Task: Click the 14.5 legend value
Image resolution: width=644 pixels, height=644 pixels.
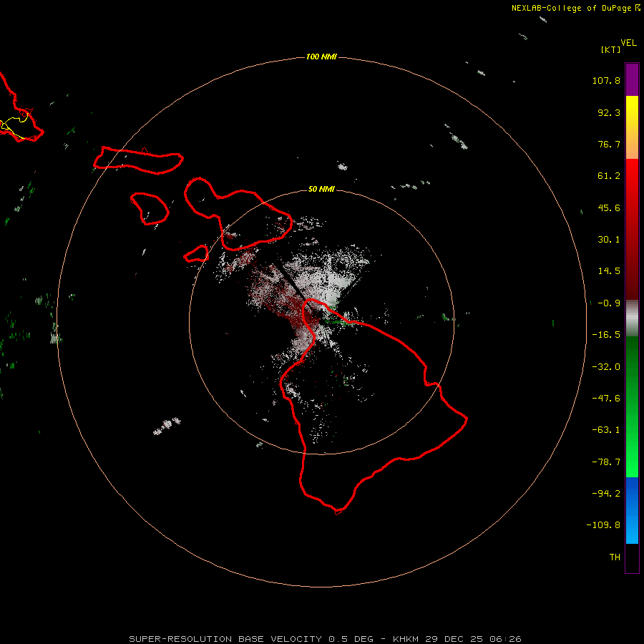Action: pos(609,271)
